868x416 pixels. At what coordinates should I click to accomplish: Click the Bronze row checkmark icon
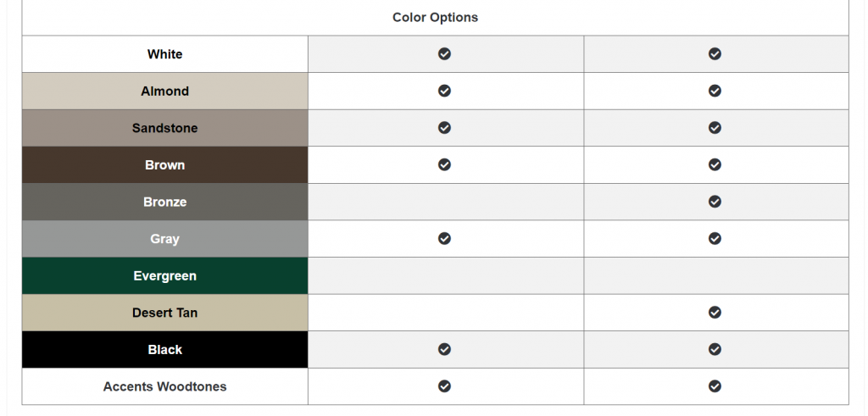point(715,202)
